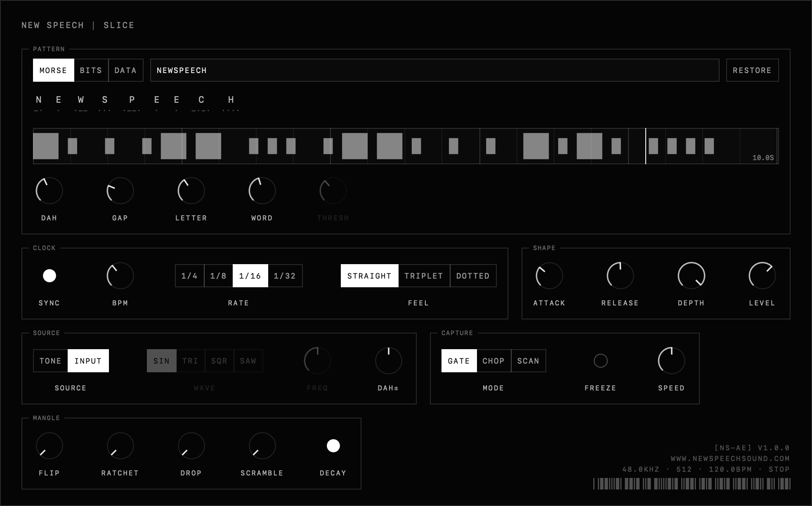Click the SCRAMBLE knob
Screen dimensions: 812x506
point(262,446)
